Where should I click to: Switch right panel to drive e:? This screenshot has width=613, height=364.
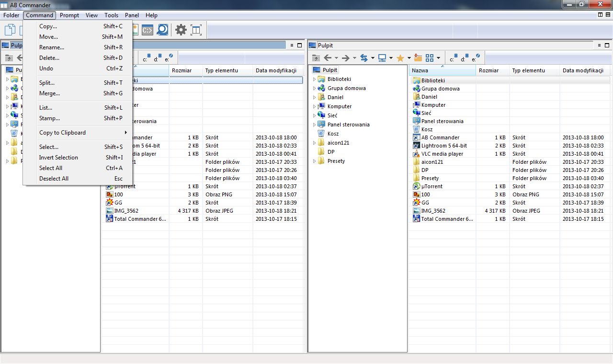click(476, 58)
